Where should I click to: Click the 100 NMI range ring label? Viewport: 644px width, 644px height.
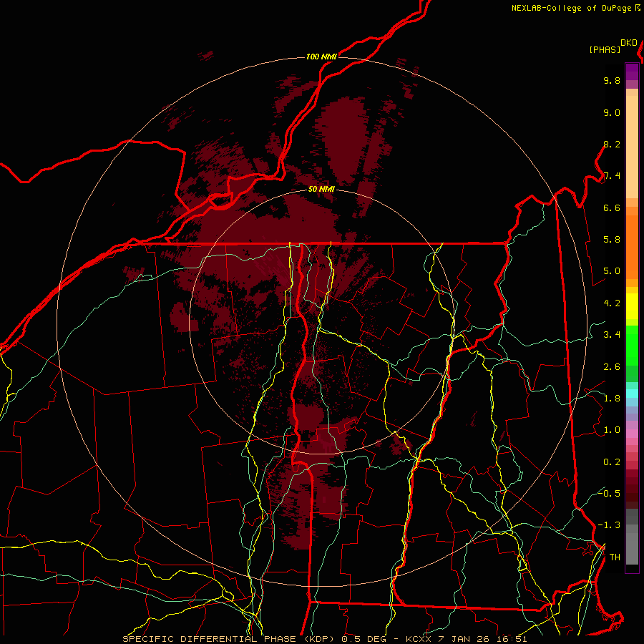321,57
